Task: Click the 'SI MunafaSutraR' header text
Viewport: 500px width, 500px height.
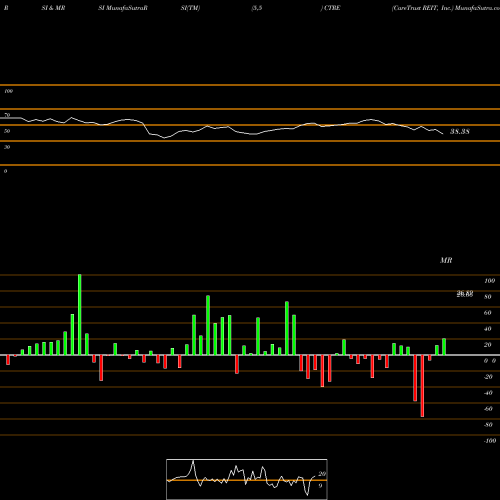Action: (x=123, y=8)
